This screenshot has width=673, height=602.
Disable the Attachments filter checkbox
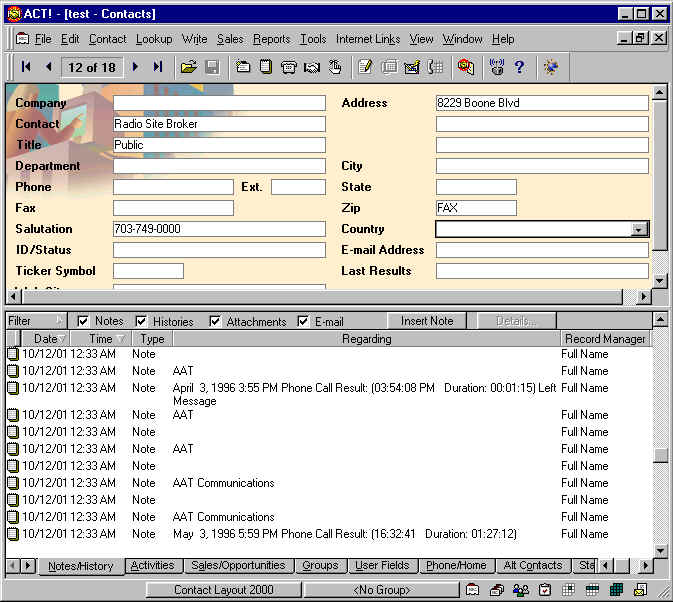[215, 322]
